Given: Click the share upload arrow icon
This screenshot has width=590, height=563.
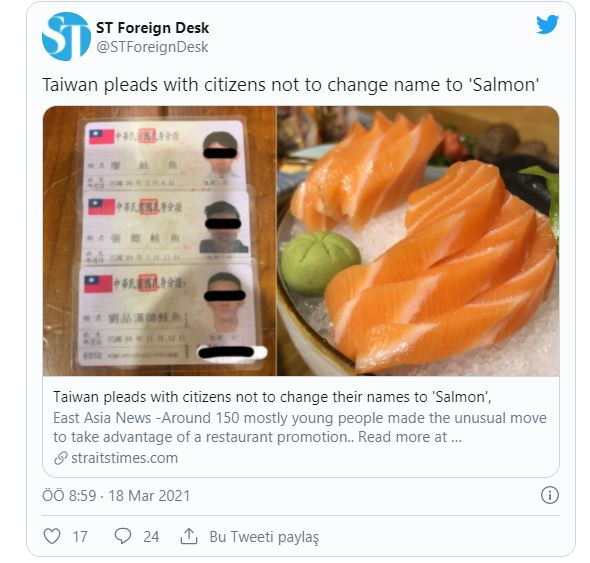Looking at the screenshot, I should pyautogui.click(x=189, y=536).
